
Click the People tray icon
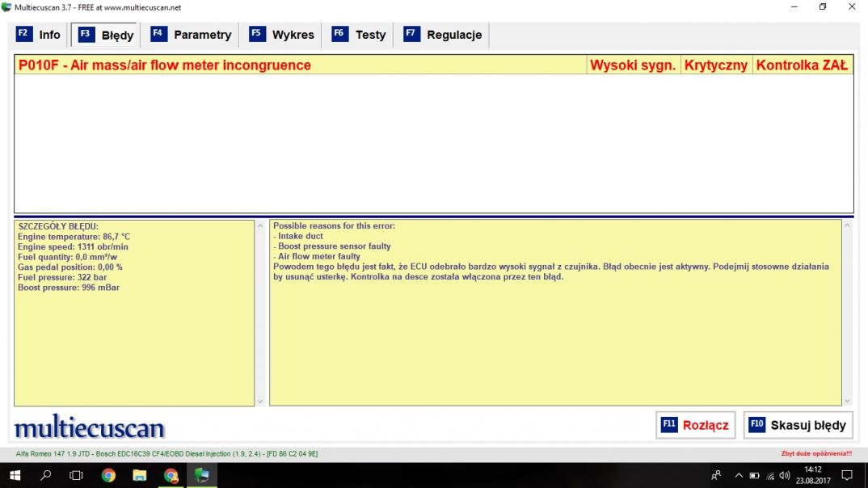[716, 475]
